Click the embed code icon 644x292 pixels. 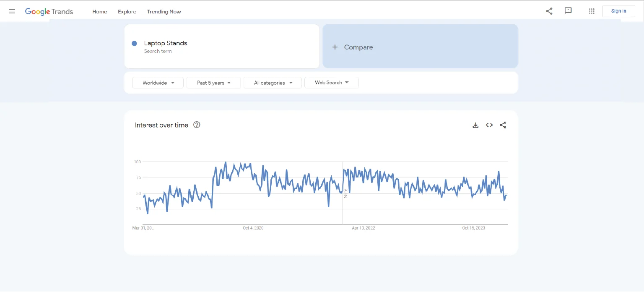click(x=489, y=125)
